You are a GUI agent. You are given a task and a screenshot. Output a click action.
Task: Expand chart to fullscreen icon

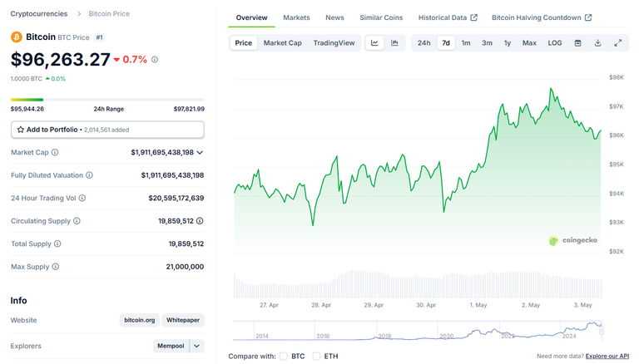618,42
